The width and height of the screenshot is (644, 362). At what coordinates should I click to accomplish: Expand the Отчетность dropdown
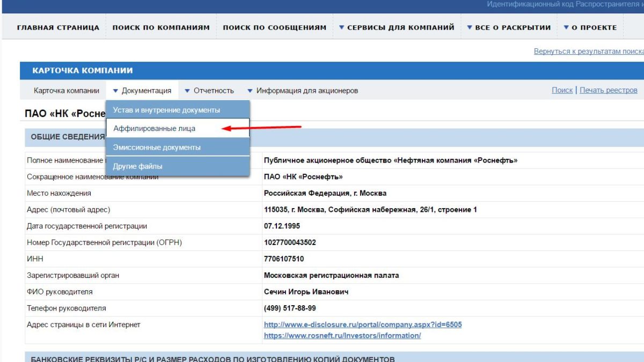coord(209,91)
